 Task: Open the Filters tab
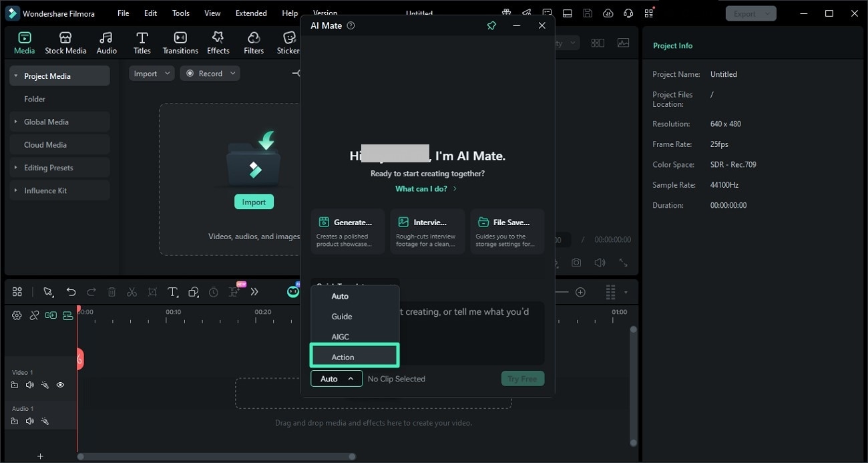point(254,43)
